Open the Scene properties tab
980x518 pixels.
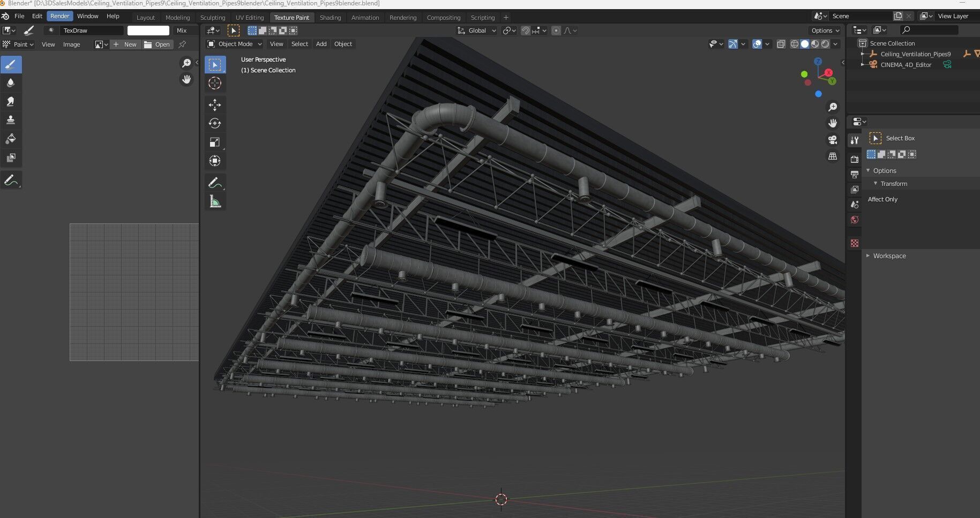coord(855,205)
